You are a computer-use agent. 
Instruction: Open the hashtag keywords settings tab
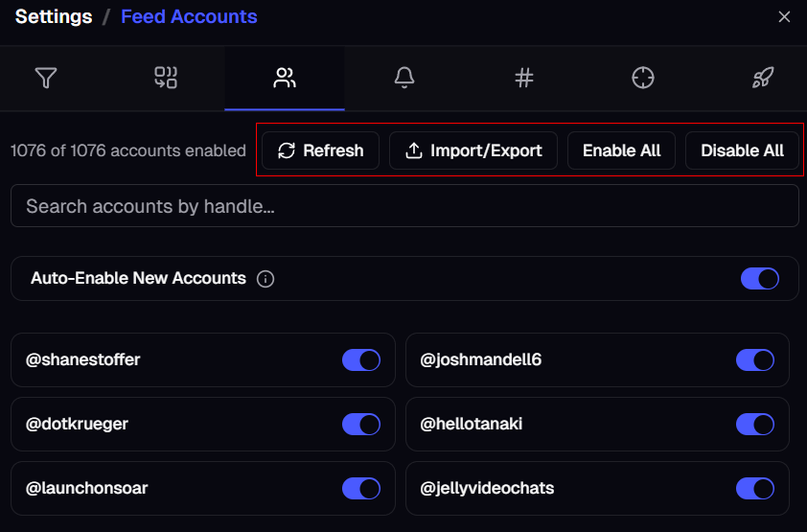tap(523, 79)
